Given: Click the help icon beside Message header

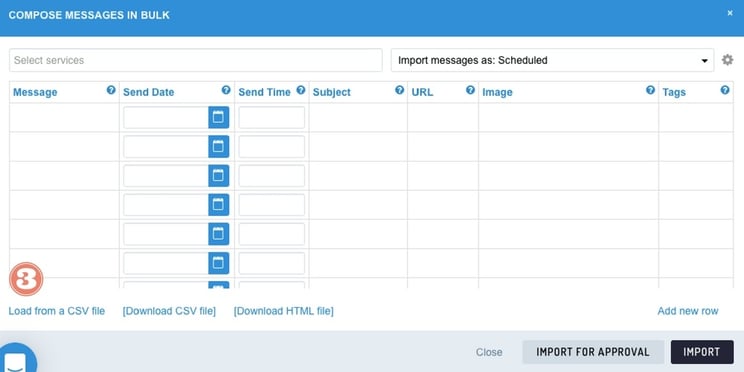Looking at the screenshot, I should [x=111, y=90].
